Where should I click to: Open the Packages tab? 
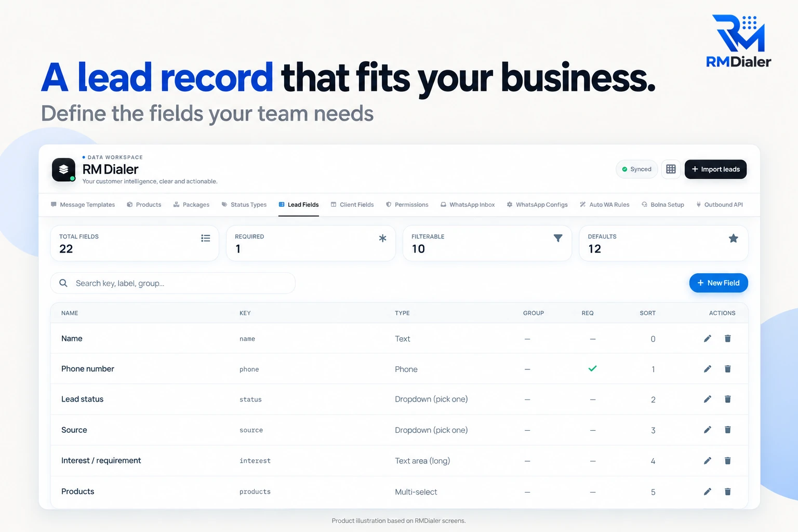tap(191, 205)
